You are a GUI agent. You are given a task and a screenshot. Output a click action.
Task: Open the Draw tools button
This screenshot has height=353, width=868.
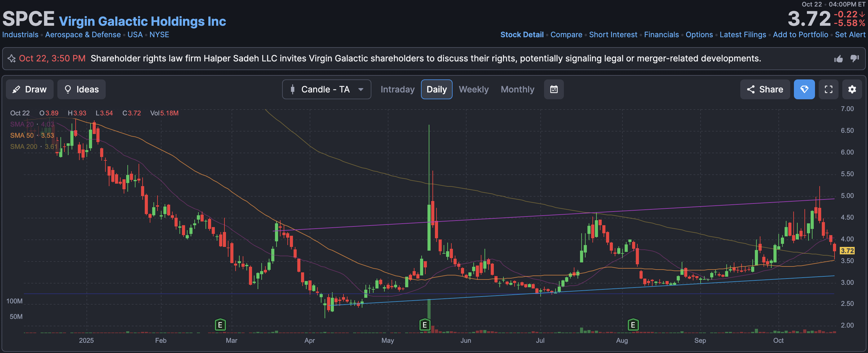coord(30,89)
